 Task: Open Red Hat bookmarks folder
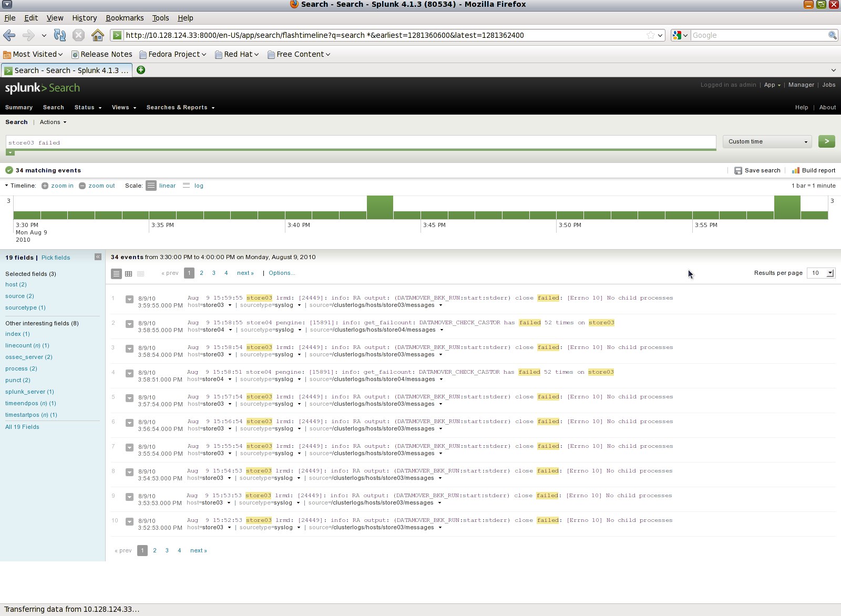[x=237, y=54]
